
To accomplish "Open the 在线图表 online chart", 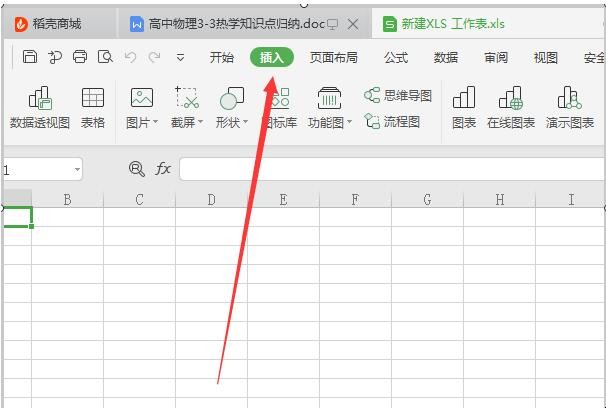I will (x=511, y=107).
